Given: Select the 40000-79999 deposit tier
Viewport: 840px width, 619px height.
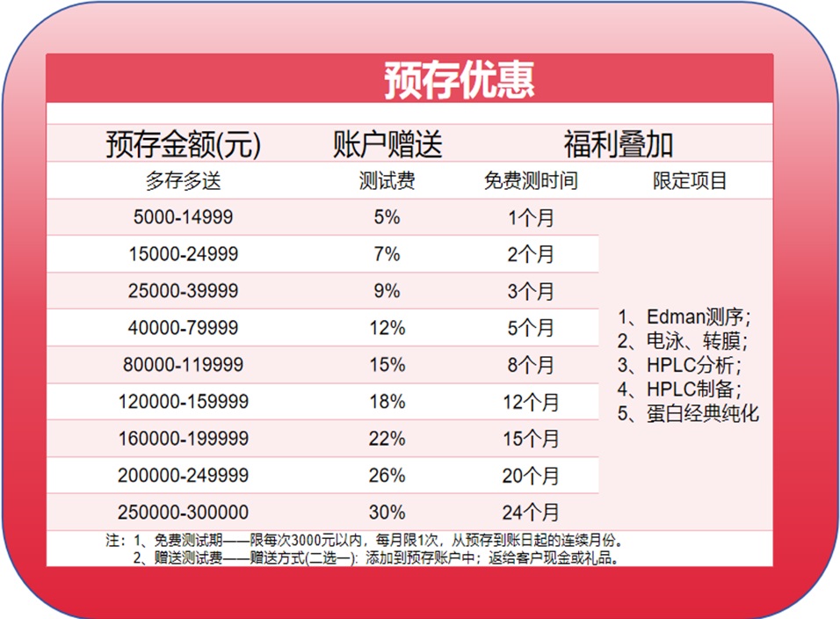Looking at the screenshot, I should pos(179,328).
